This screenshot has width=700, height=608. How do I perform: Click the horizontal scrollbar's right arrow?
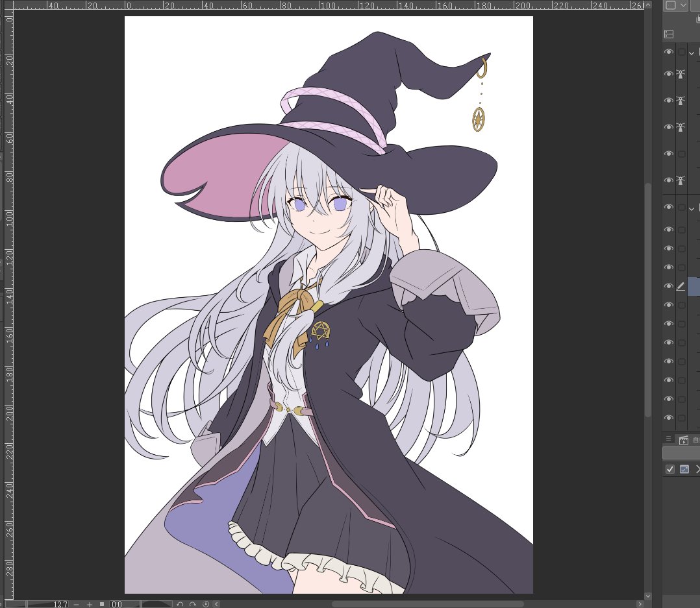[639, 605]
